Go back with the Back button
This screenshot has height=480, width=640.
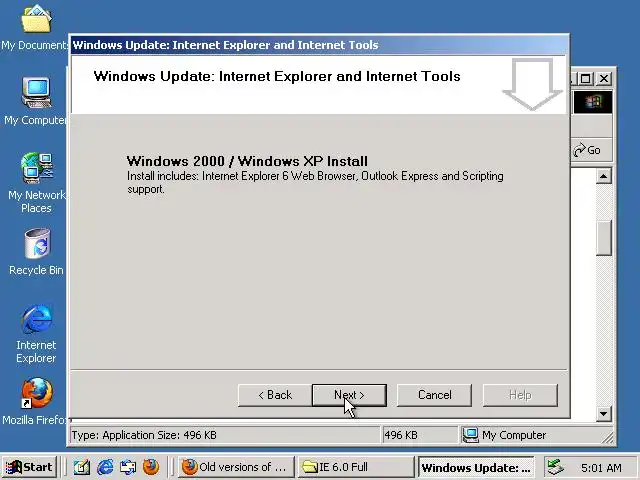coord(275,395)
